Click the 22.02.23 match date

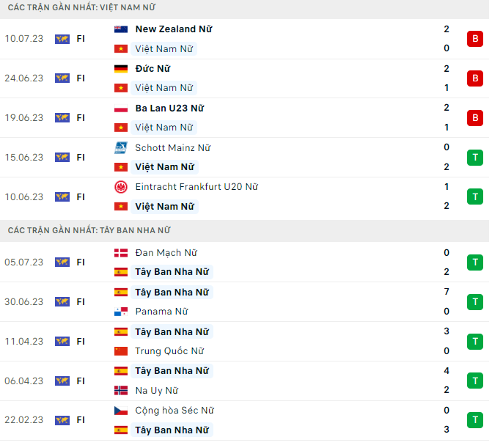tap(24, 420)
